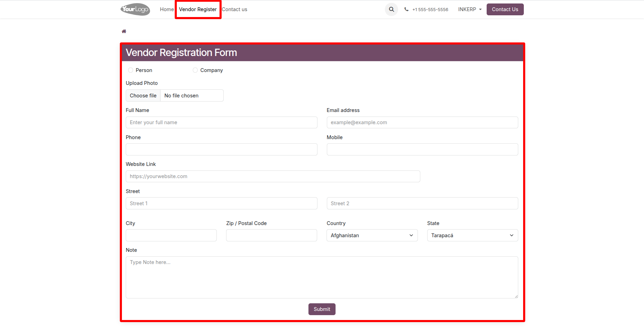644x336 pixels.
Task: Open the State dropdown showing Tarapacá
Action: pos(472,235)
